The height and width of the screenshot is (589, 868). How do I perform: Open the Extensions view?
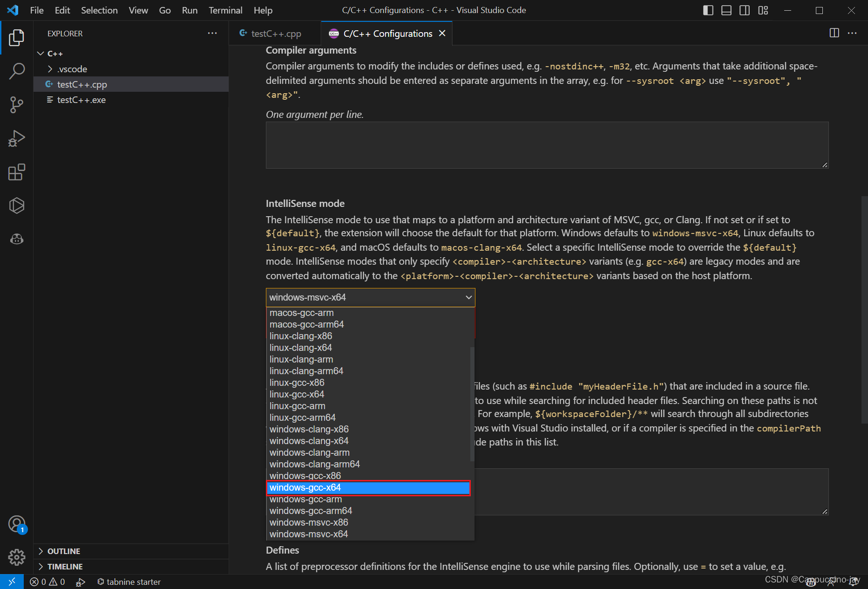(x=17, y=172)
